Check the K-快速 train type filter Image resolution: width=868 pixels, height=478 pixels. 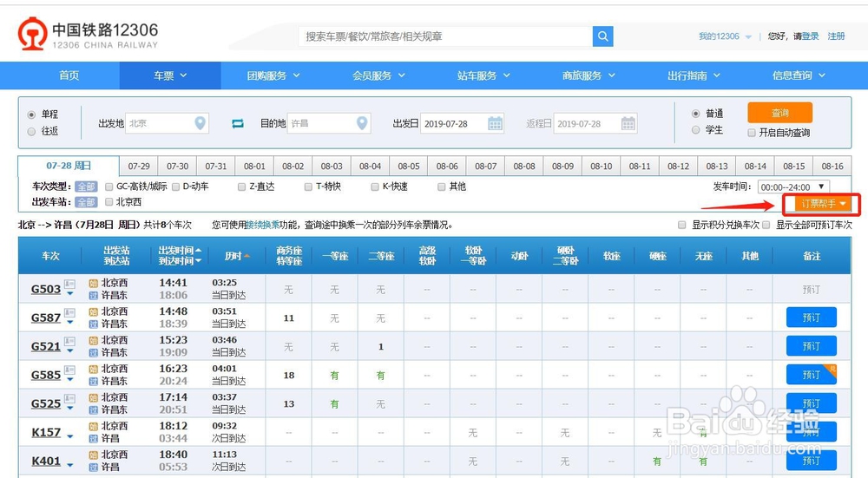pyautogui.click(x=375, y=187)
